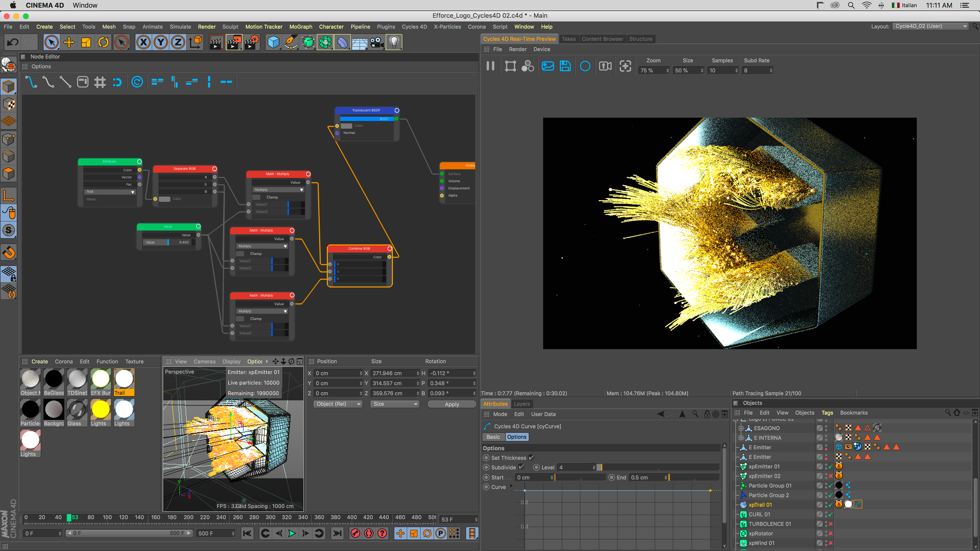Click the save image icon in preview
Image resolution: width=980 pixels, height=551 pixels.
pyautogui.click(x=565, y=66)
